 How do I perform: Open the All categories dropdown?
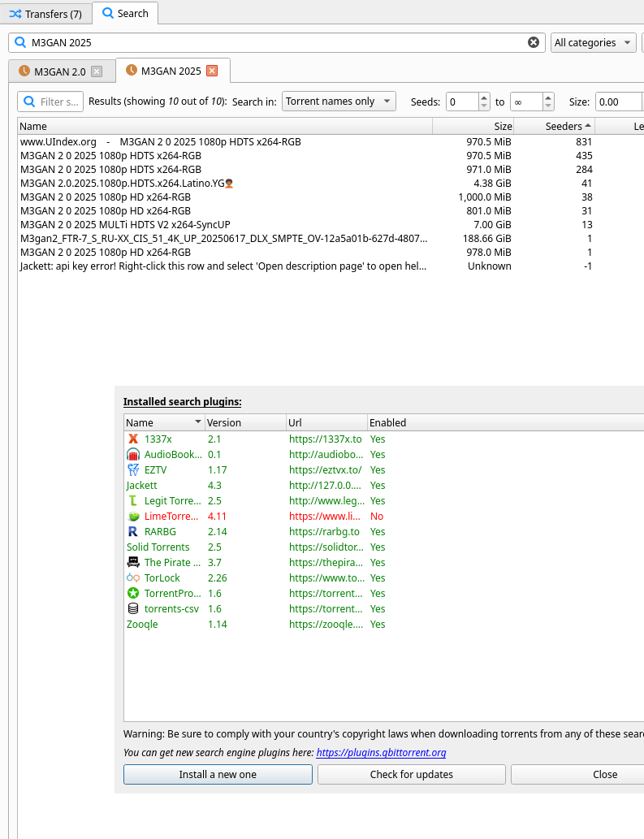tap(593, 43)
